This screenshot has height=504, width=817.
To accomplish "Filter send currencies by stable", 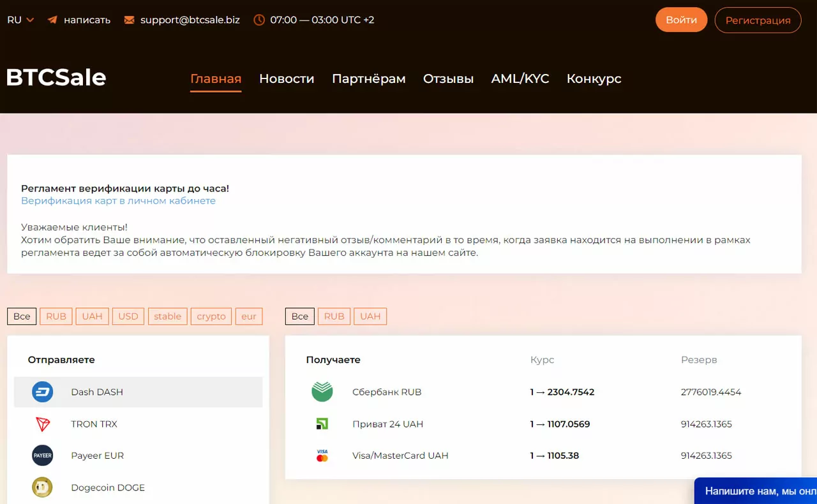I will pos(167,316).
